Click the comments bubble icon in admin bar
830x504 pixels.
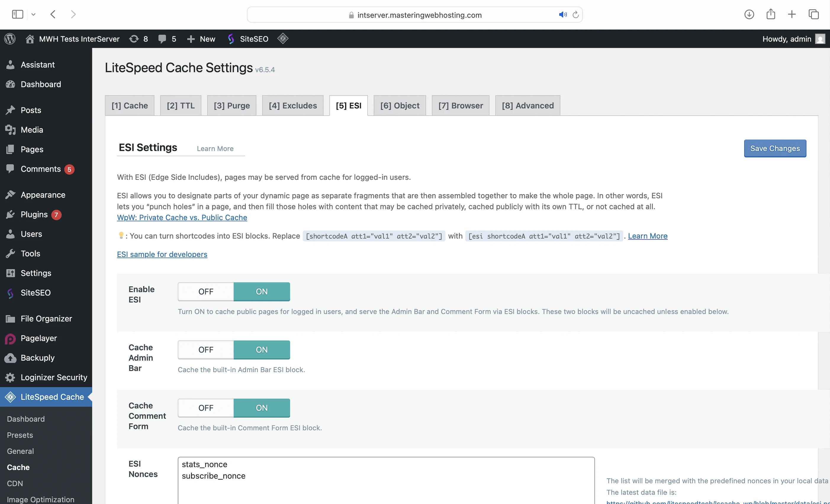point(162,39)
